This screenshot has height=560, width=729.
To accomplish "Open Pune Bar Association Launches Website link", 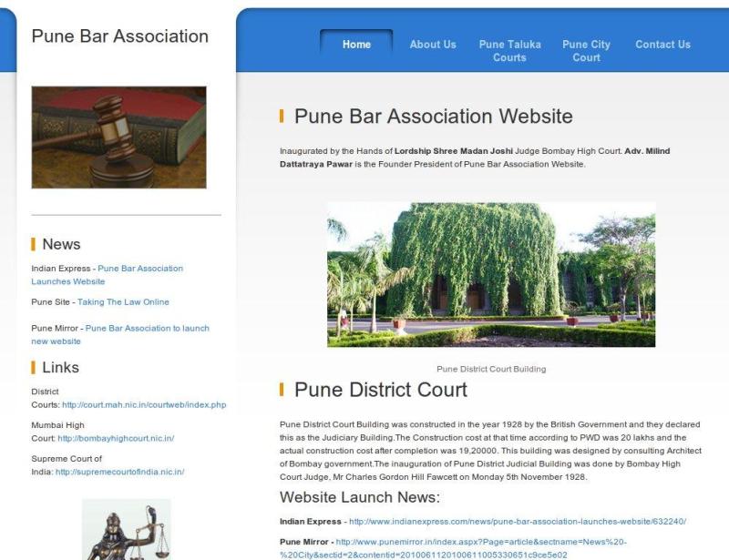I will [108, 275].
